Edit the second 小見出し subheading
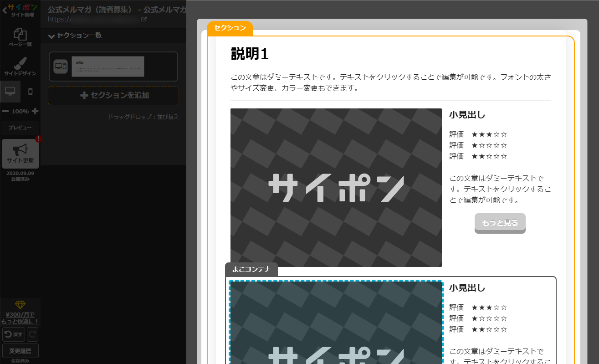The width and height of the screenshot is (599, 364). (467, 288)
